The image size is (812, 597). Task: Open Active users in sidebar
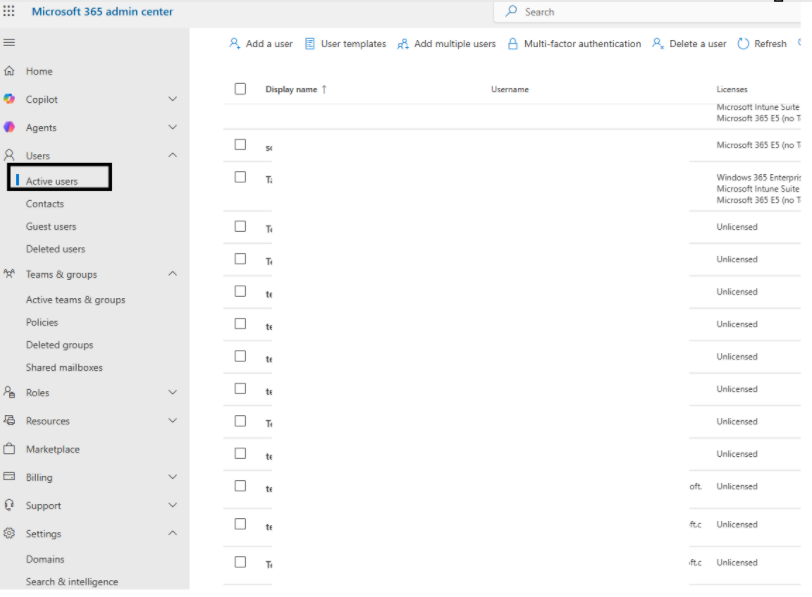[x=52, y=181]
